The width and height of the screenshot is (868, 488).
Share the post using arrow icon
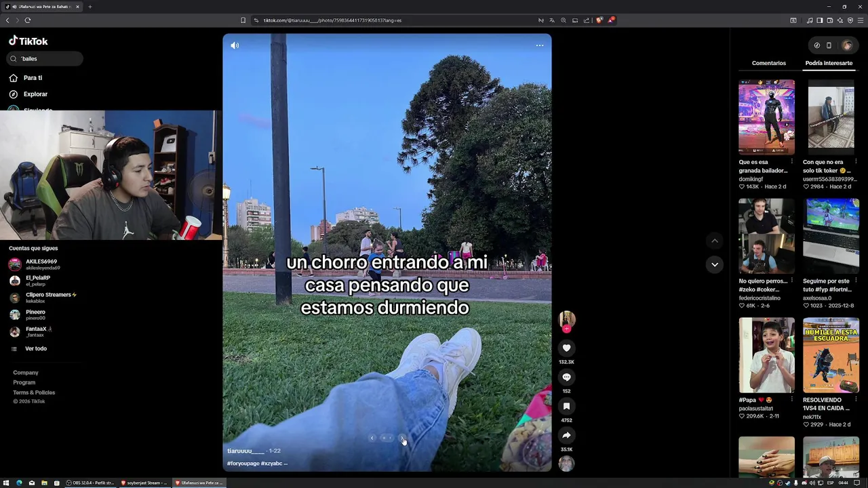(x=566, y=435)
